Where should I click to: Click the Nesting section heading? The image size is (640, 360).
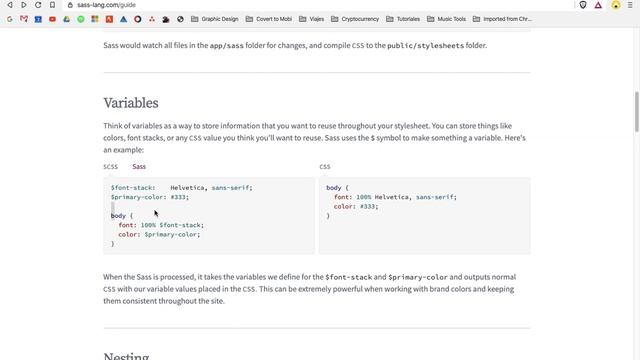[126, 356]
